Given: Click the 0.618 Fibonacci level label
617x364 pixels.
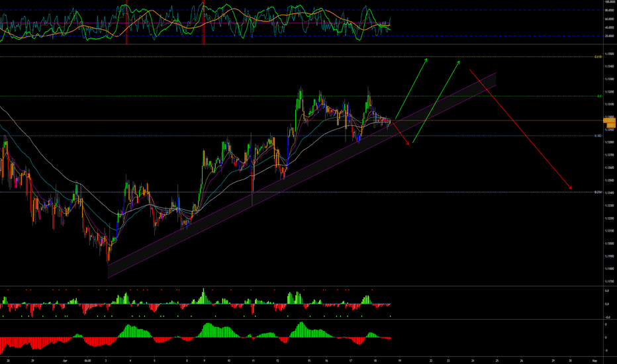Looking at the screenshot, I should 598,57.
